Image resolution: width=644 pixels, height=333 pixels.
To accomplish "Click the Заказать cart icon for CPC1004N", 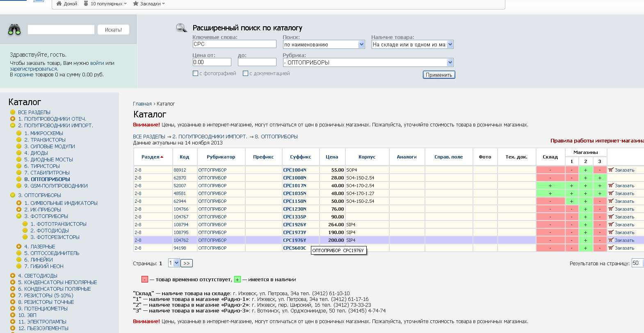I will tap(610, 170).
